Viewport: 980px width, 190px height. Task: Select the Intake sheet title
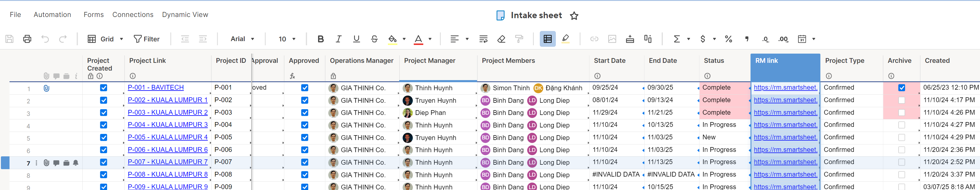(x=536, y=15)
